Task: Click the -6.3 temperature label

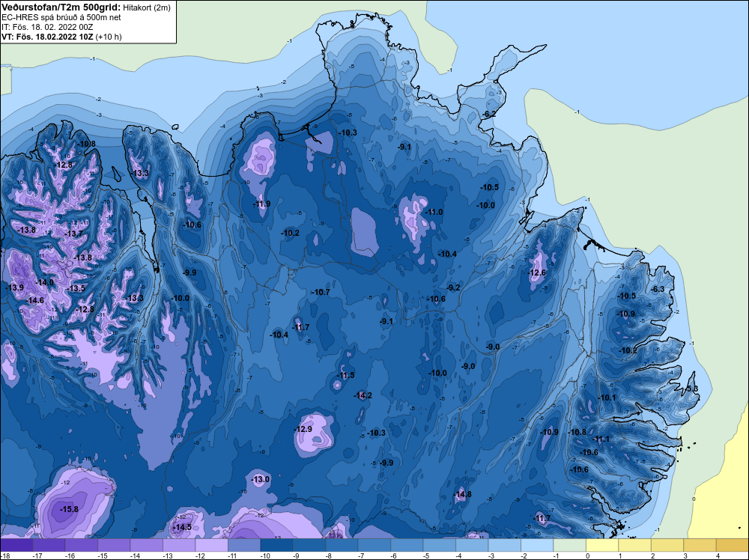Action: tap(658, 289)
